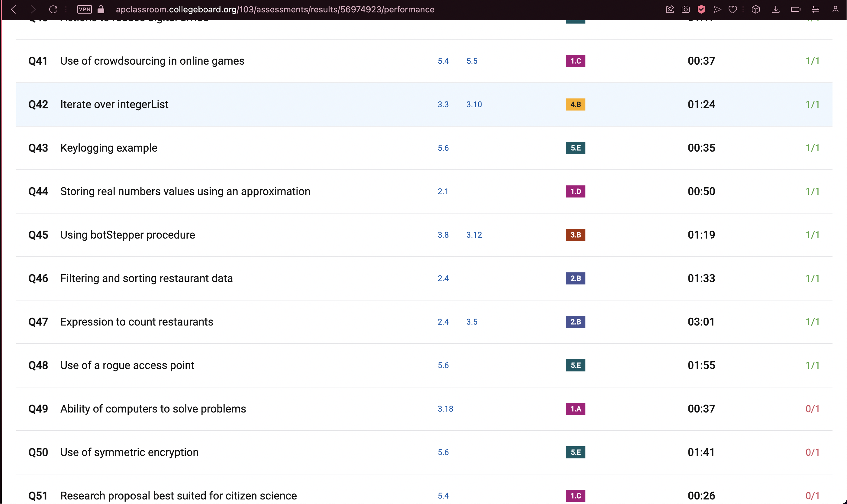847x504 pixels.
Task: Open the user profile icon
Action: (x=836, y=9)
